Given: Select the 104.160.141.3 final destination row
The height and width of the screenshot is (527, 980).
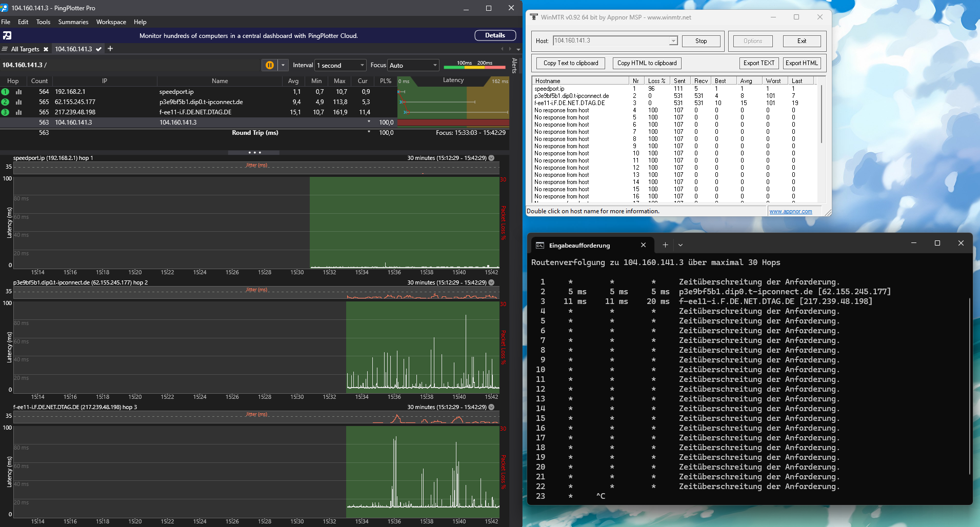Looking at the screenshot, I should [254, 123].
